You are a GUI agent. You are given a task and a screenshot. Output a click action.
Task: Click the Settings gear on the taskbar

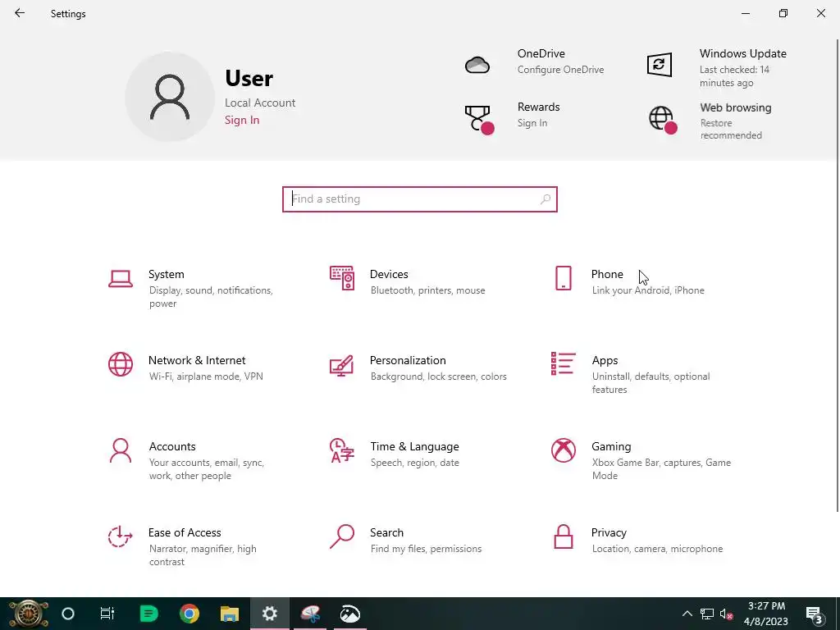coord(269,614)
